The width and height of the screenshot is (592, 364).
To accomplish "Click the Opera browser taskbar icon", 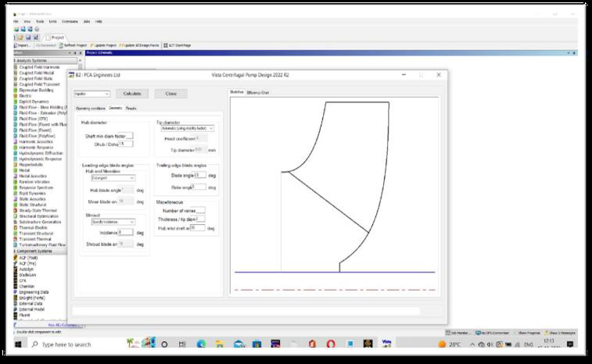I will tap(331, 344).
